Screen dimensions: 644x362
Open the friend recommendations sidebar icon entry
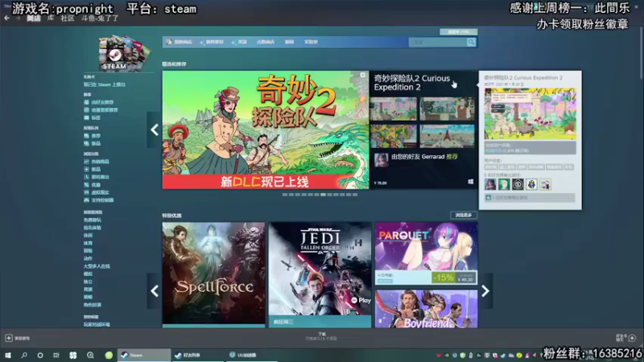point(98,102)
